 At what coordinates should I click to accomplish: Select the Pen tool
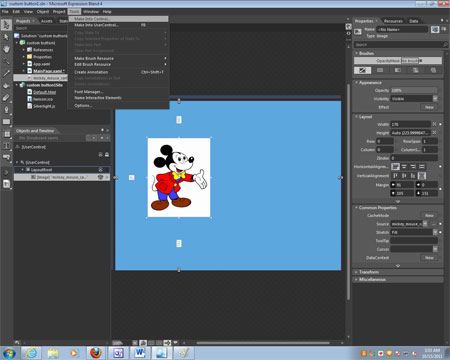pos(6,109)
